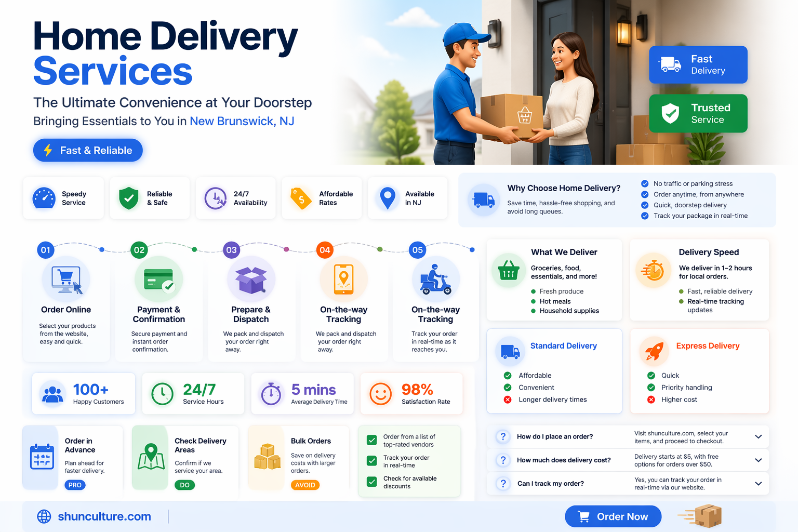798x532 pixels.
Task: Expand the 'Can I track my order?' chevron
Action: (759, 483)
